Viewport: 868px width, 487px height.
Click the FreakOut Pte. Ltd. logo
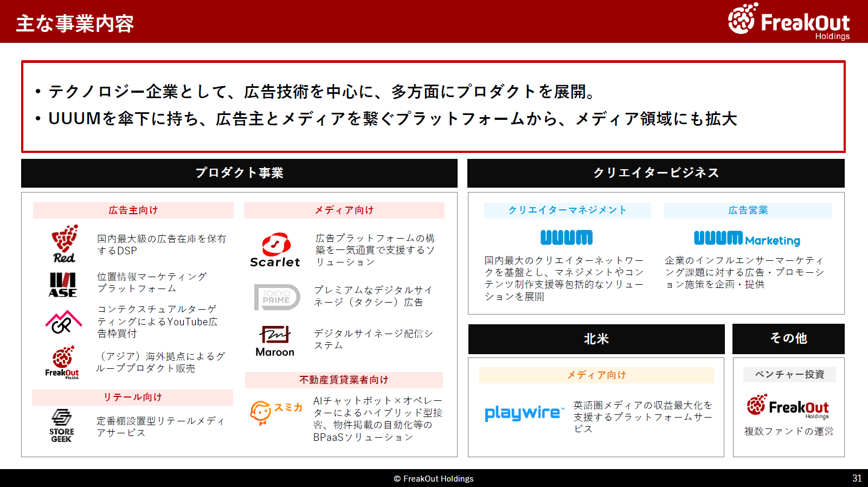click(x=62, y=362)
